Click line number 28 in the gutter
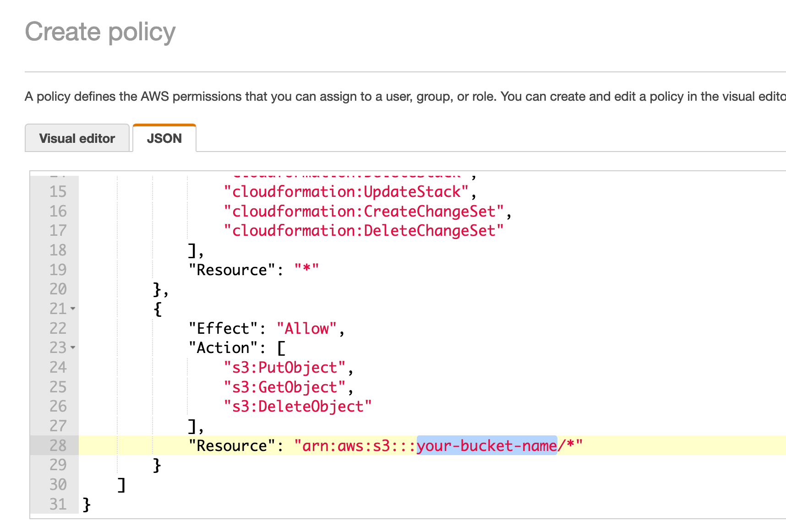Viewport: 786px width, 532px height. pos(57,445)
